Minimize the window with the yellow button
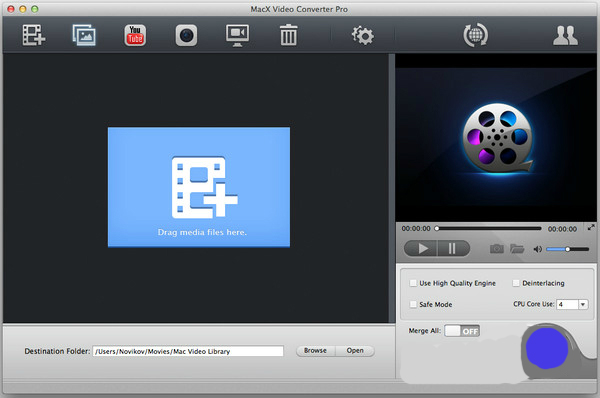The image size is (600, 398). tap(23, 9)
